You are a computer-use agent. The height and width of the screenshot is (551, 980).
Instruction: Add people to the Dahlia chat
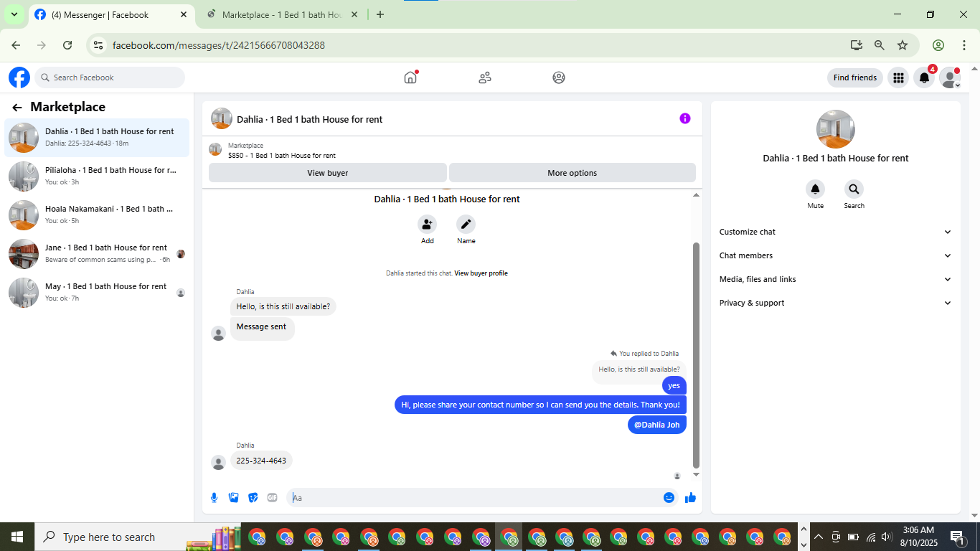pos(427,225)
